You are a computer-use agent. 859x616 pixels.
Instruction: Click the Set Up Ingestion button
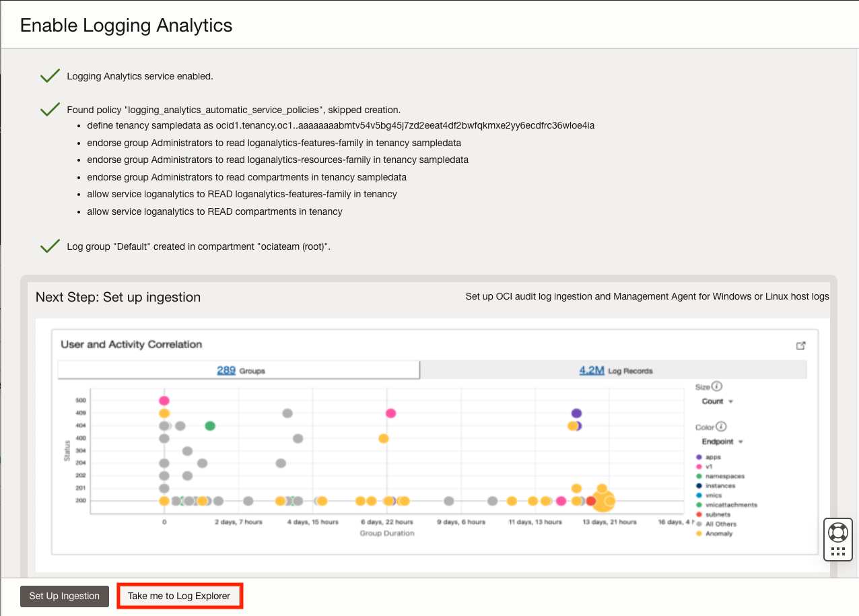[64, 596]
